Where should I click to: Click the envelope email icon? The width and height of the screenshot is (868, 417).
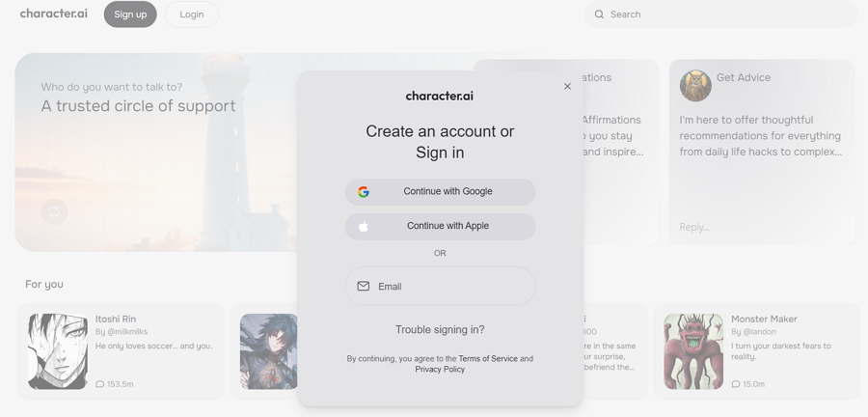pyautogui.click(x=364, y=287)
